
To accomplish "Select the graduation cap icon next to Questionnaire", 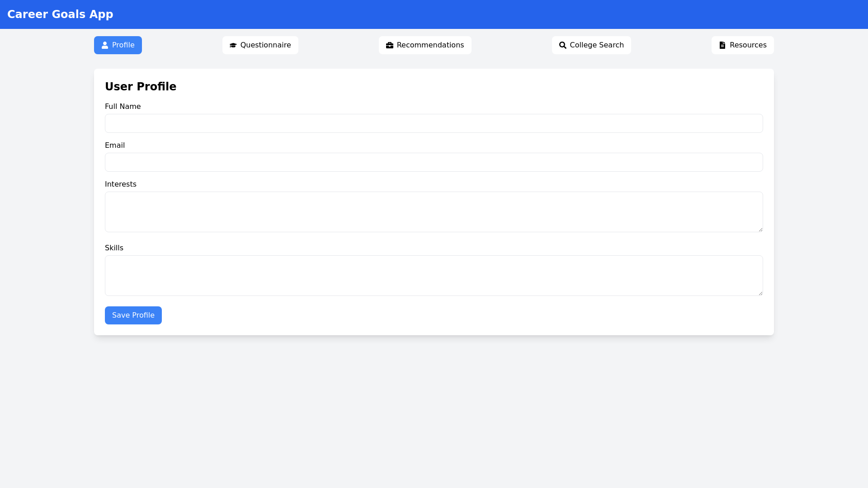I will pyautogui.click(x=233, y=45).
